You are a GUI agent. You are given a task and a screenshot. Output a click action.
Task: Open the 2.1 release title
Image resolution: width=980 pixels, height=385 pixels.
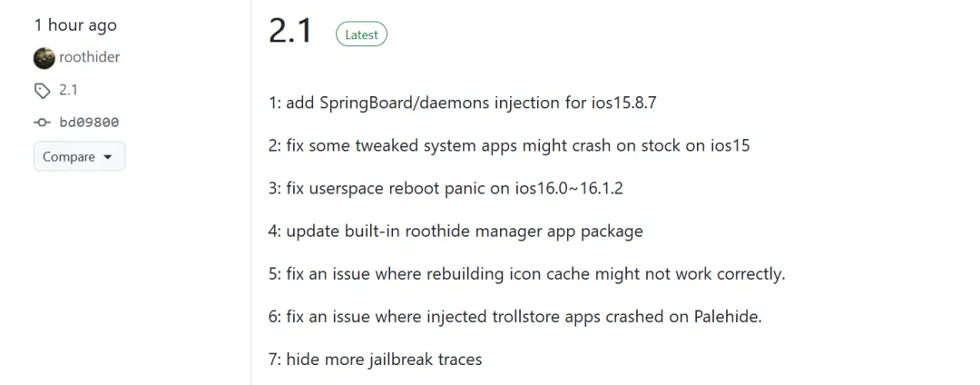pos(290,31)
